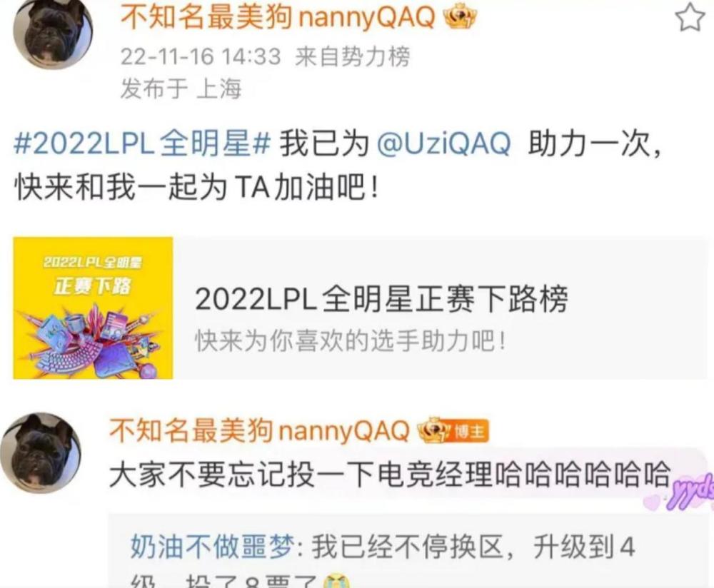Open the commenter's bulldog avatar in comments
This screenshot has height=588, width=714.
click(41, 453)
